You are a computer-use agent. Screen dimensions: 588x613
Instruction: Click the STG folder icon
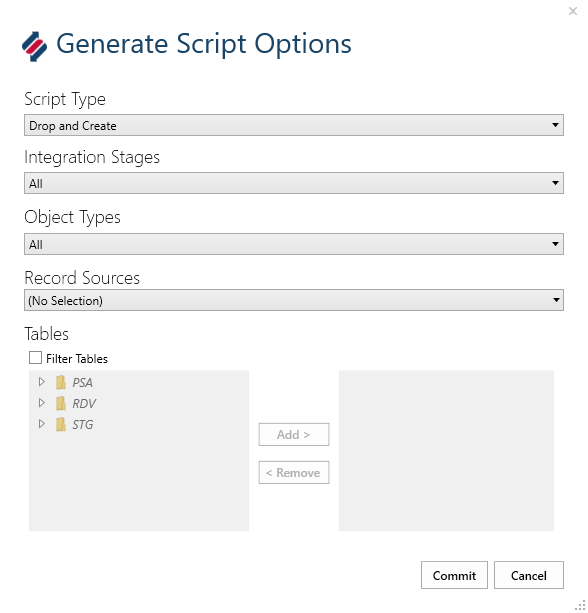point(61,424)
